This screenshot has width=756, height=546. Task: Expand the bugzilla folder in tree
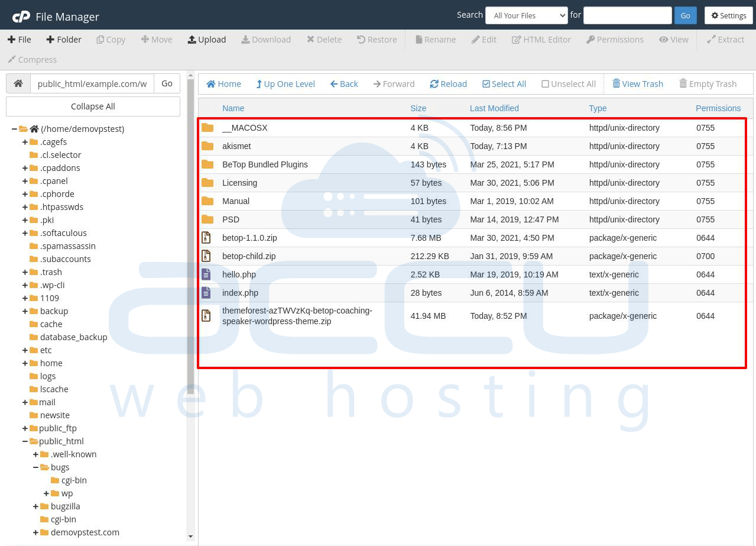point(35,506)
